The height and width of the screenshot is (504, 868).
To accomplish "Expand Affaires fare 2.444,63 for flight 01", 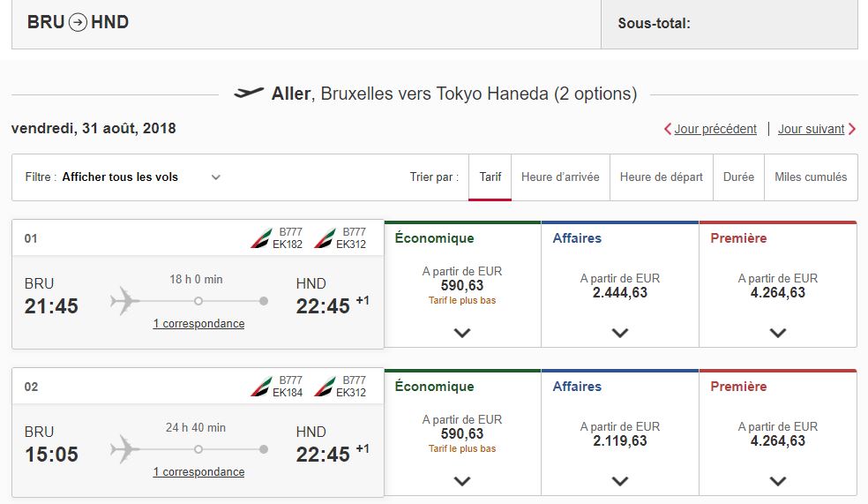I will (x=620, y=333).
